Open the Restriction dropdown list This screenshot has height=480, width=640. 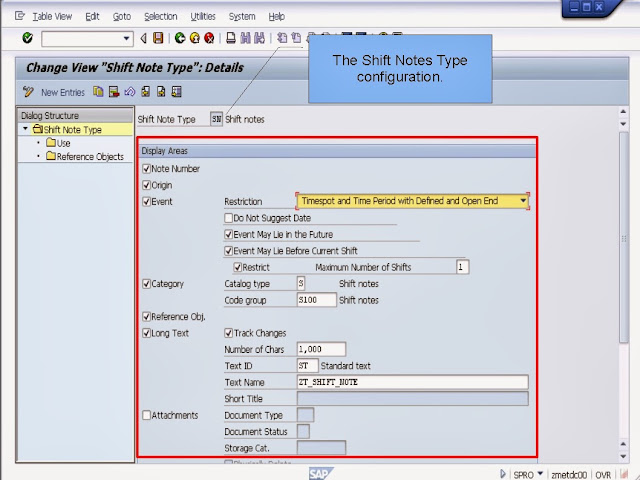(x=523, y=201)
